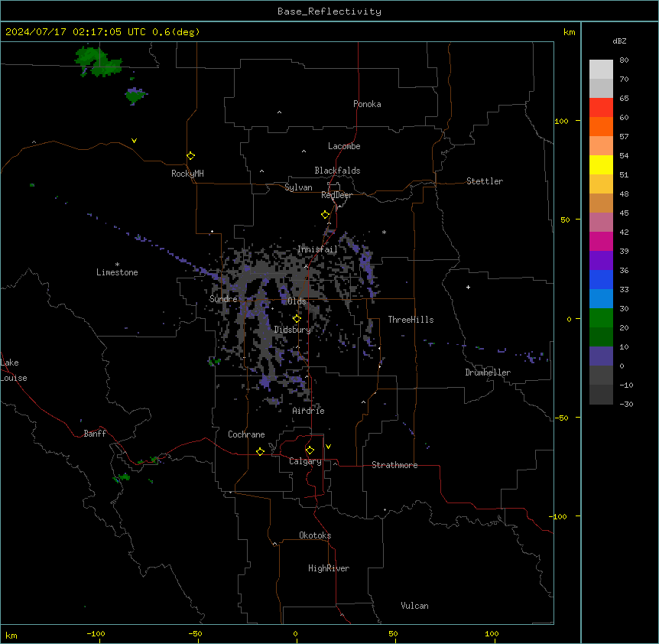Click the Calgary city label

click(306, 461)
